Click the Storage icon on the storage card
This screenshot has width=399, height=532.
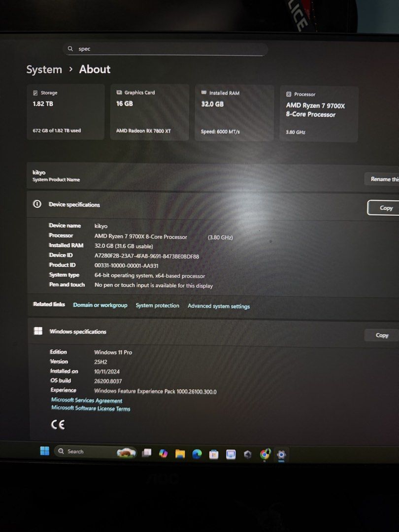point(34,93)
